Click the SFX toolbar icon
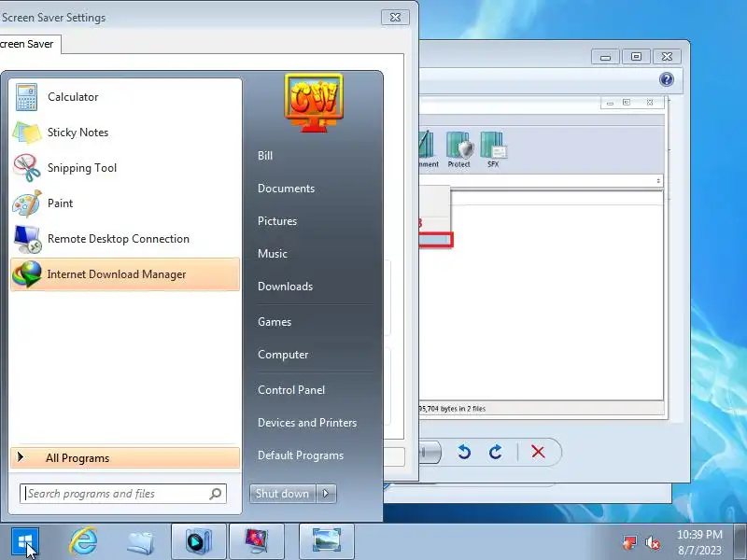The image size is (747, 560). pyautogui.click(x=494, y=150)
